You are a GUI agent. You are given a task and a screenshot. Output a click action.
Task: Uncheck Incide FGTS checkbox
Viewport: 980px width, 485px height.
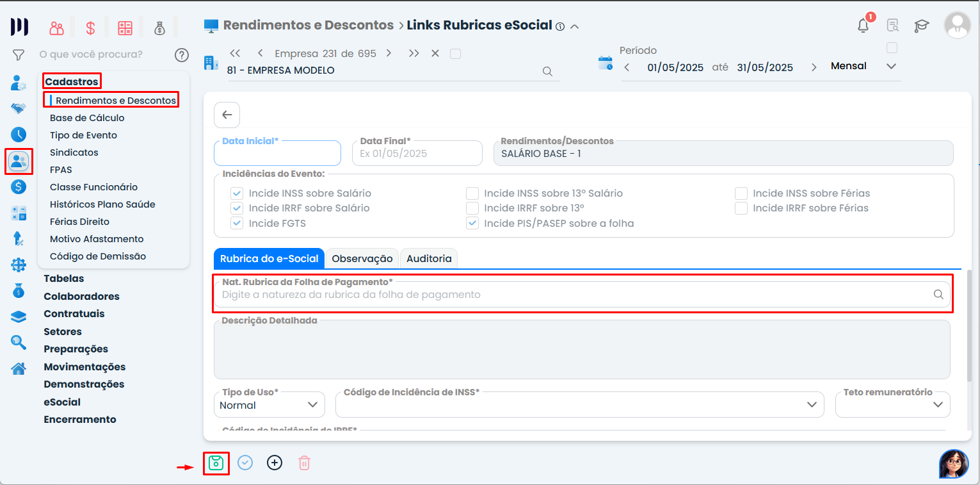pyautogui.click(x=237, y=223)
